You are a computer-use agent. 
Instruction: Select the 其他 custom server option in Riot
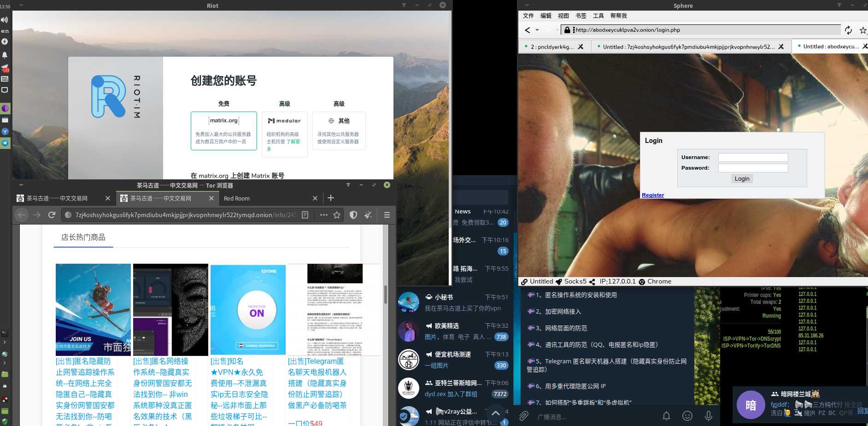point(339,131)
